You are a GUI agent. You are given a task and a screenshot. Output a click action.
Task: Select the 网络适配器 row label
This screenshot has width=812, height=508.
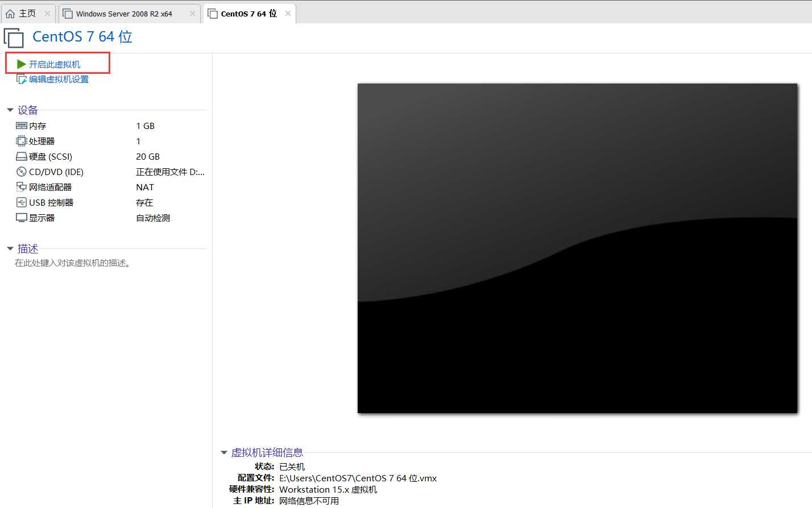[x=51, y=187]
